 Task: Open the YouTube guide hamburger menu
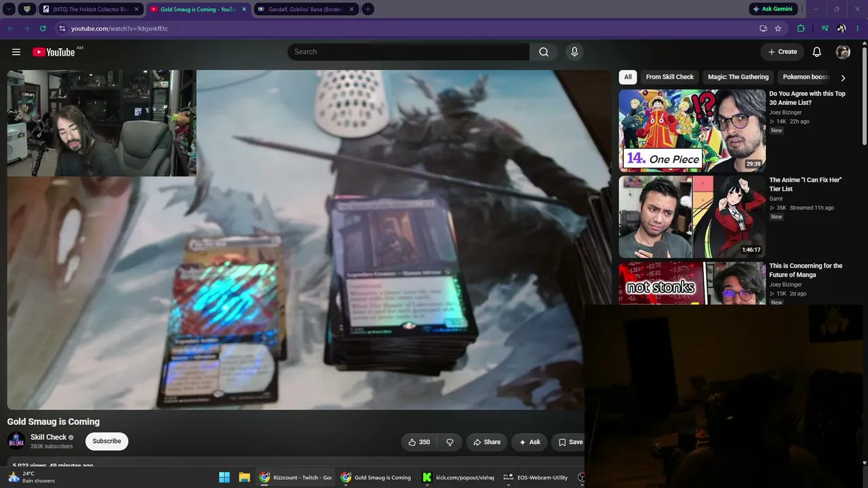[x=16, y=52]
